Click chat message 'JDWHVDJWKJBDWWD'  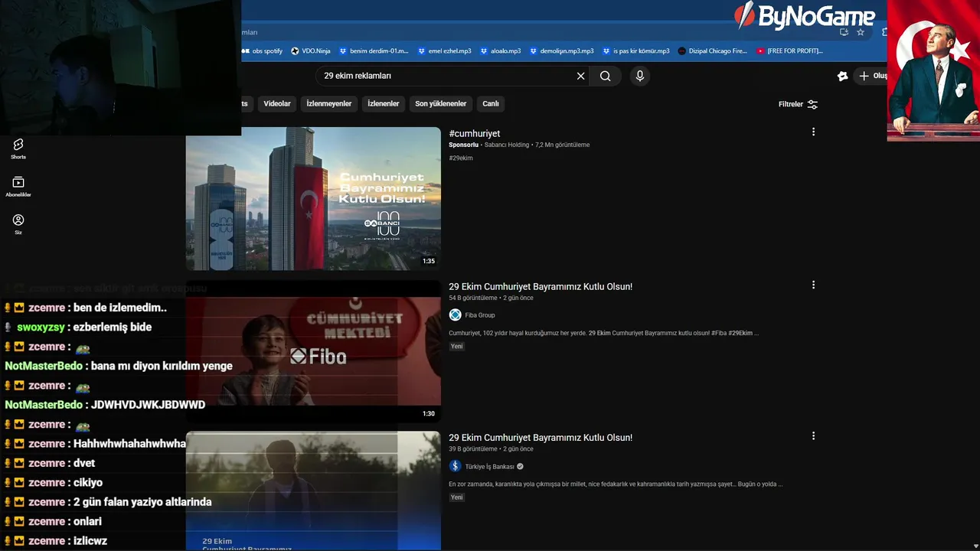pyautogui.click(x=148, y=405)
